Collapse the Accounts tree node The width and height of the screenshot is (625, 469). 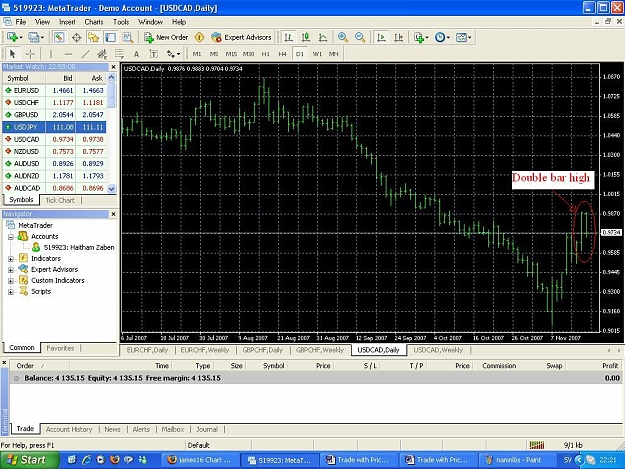11,237
